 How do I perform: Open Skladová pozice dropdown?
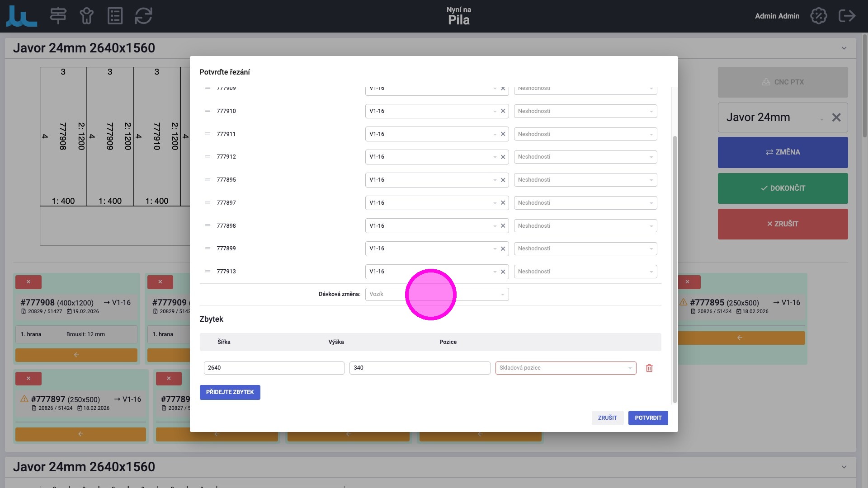click(x=565, y=368)
